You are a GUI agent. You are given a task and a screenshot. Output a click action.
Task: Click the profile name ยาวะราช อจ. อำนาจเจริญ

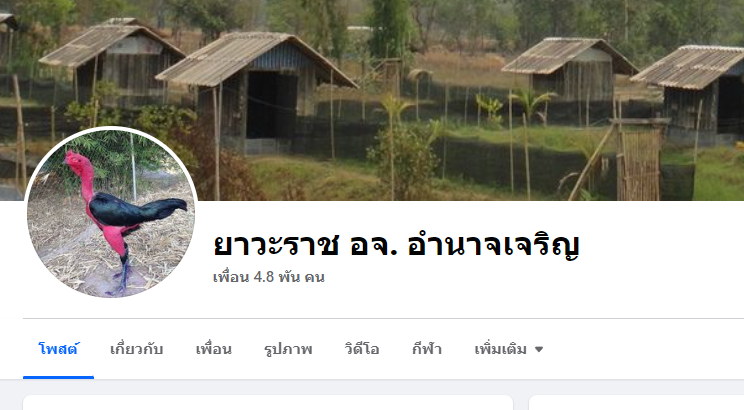(x=396, y=245)
